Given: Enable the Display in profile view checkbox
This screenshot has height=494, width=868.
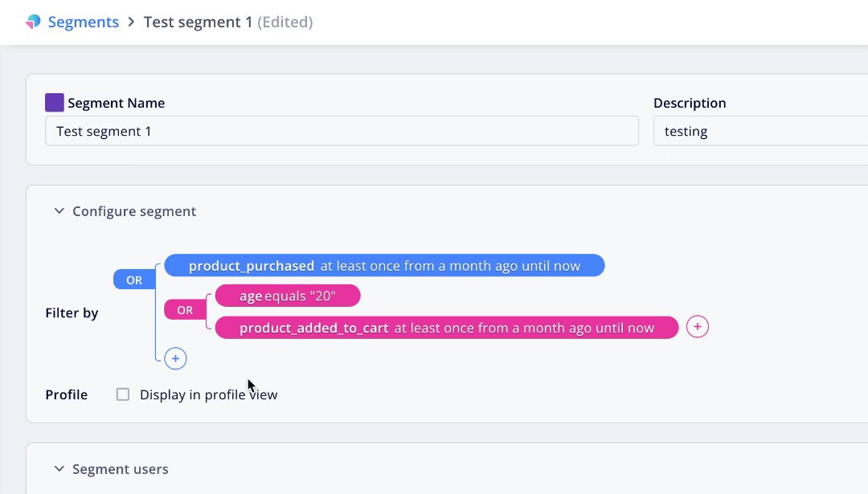Looking at the screenshot, I should click(123, 394).
